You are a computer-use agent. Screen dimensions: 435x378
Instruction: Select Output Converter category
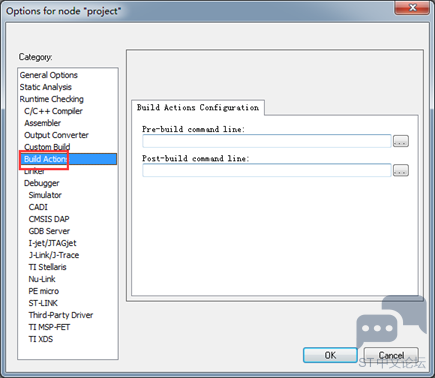[x=56, y=135]
